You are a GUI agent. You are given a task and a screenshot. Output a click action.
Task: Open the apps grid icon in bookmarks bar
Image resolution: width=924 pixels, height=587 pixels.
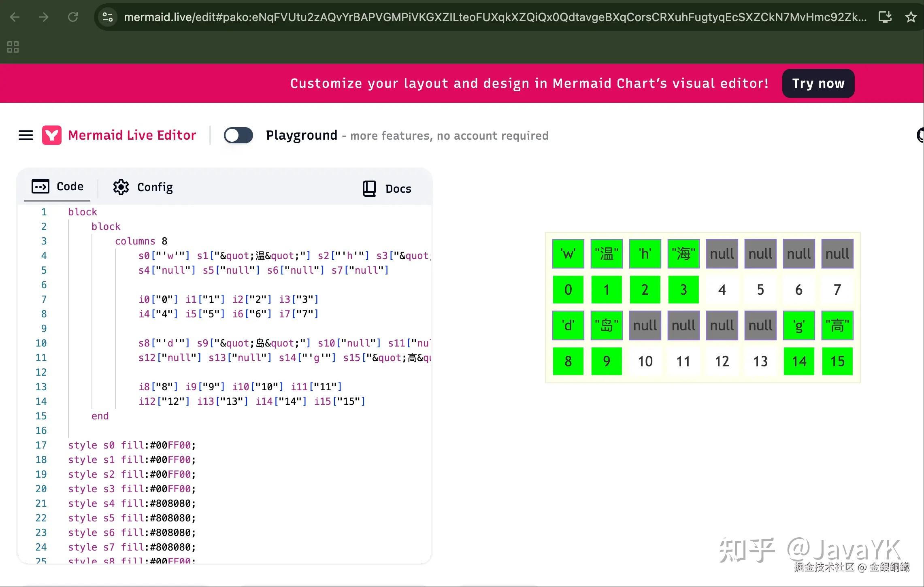13,47
